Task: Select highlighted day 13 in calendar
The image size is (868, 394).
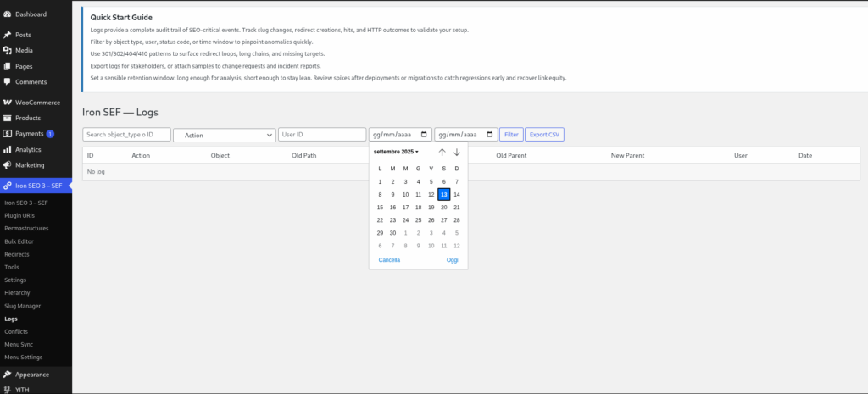Action: [x=444, y=194]
